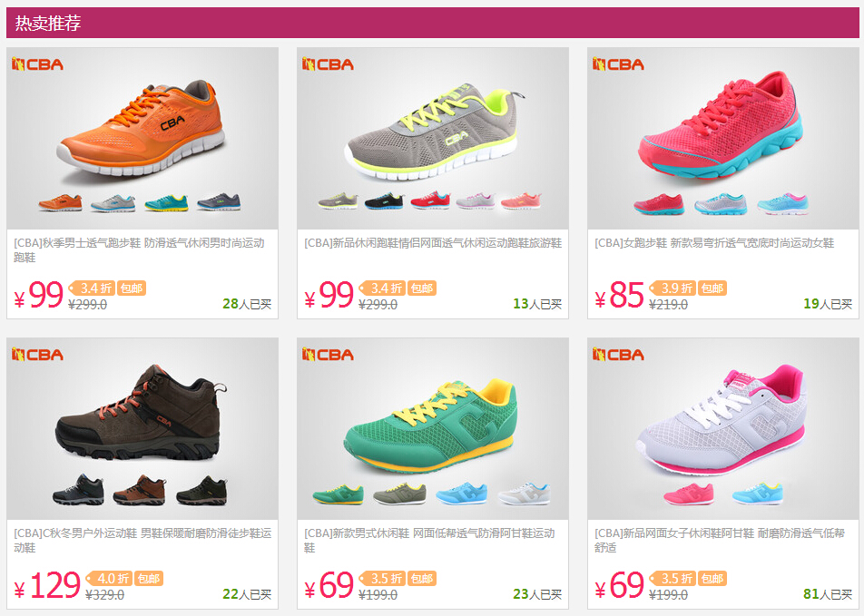Image resolution: width=864 pixels, height=616 pixels.
Task: Select the teal color variant under orange shoe
Action: pos(166,202)
